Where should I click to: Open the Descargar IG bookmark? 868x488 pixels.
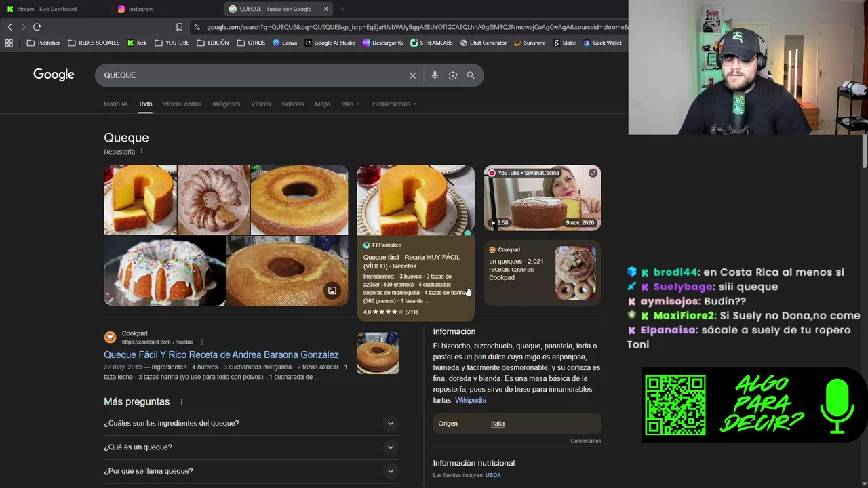tap(382, 43)
